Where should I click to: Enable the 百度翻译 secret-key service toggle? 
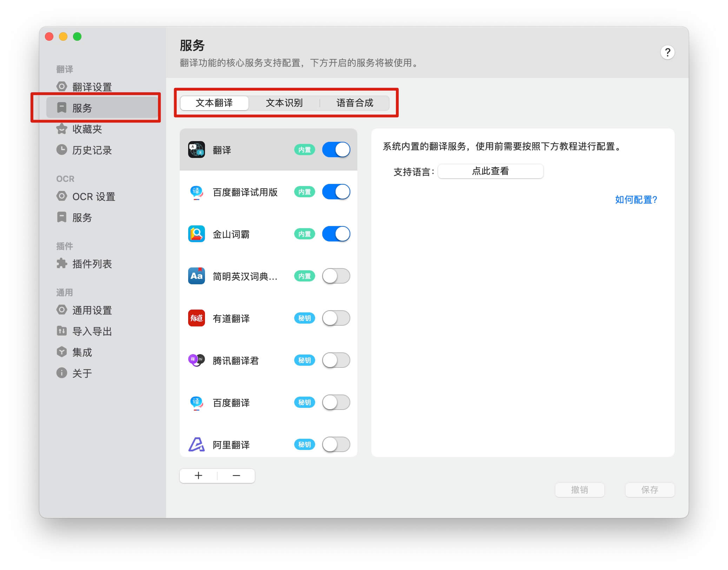336,403
